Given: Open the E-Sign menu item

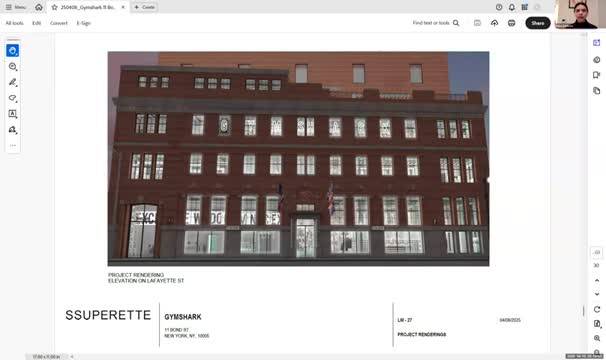Looking at the screenshot, I should coord(83,23).
